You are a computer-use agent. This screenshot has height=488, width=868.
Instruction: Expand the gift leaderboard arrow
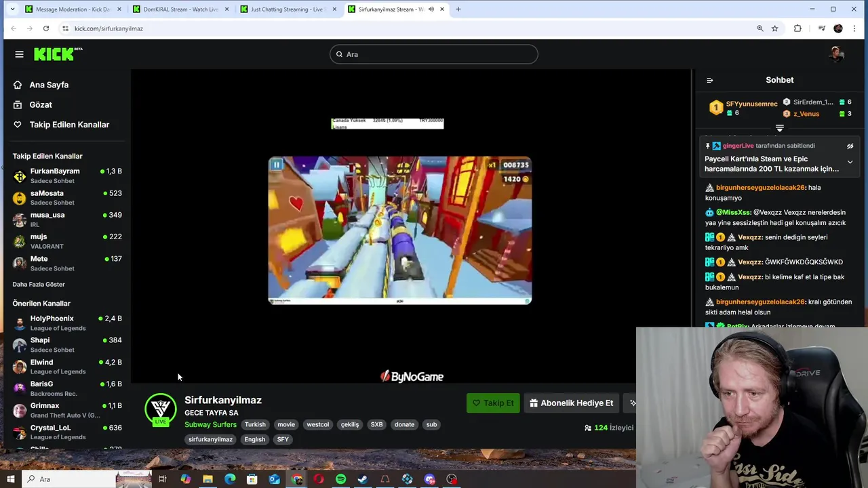pos(779,128)
